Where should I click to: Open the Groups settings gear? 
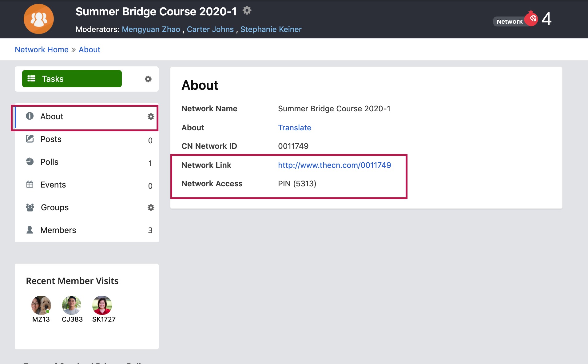tap(151, 207)
